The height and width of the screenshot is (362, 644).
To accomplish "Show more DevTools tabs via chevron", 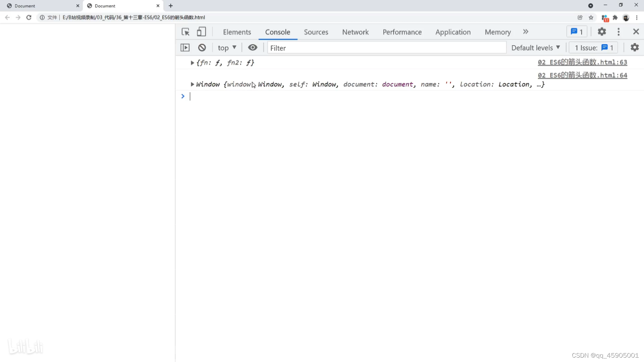I will click(x=526, y=32).
